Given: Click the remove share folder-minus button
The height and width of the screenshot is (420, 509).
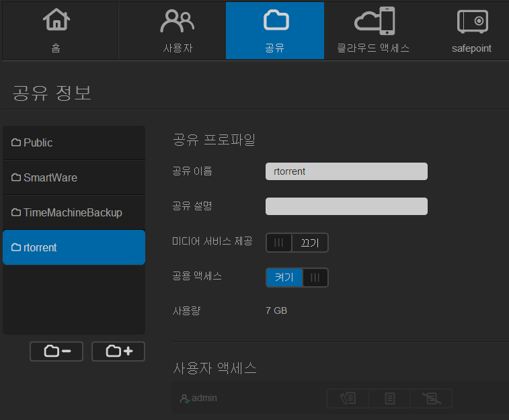Looking at the screenshot, I should 56,351.
